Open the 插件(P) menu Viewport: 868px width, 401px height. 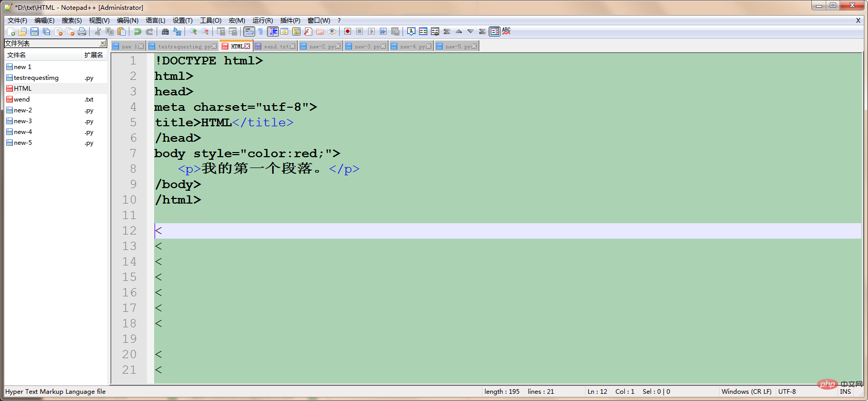pos(290,21)
